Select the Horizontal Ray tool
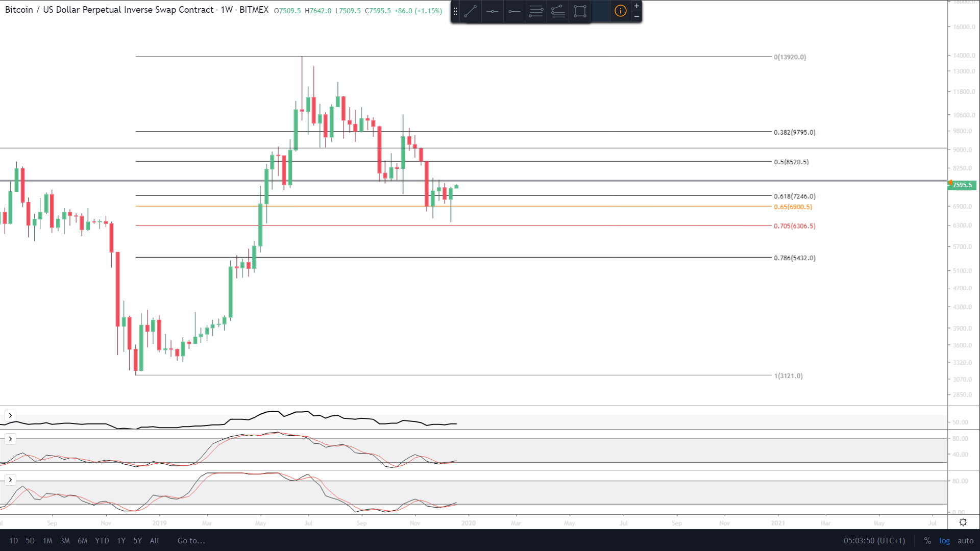 tap(514, 11)
